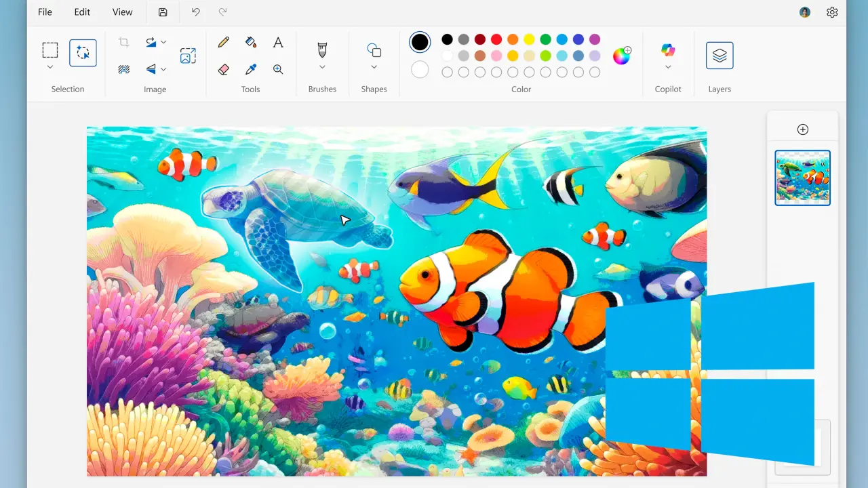Click the Remove background icon

pos(123,69)
